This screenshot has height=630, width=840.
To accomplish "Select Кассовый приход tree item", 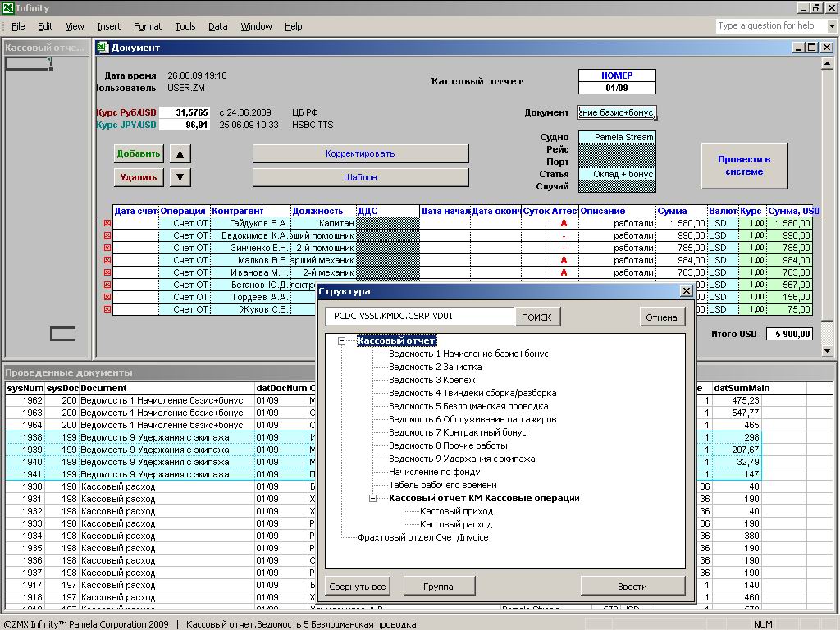I will click(456, 511).
